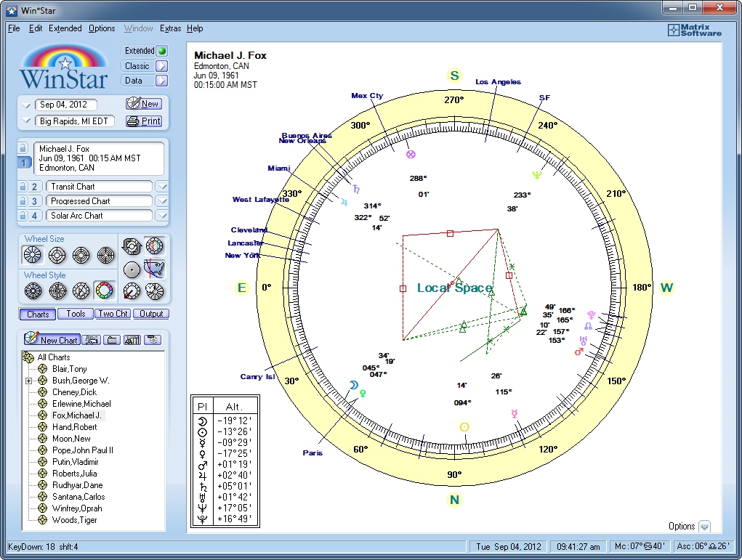Click the Matrix Software logo
This screenshot has width=742, height=560.
(695, 31)
